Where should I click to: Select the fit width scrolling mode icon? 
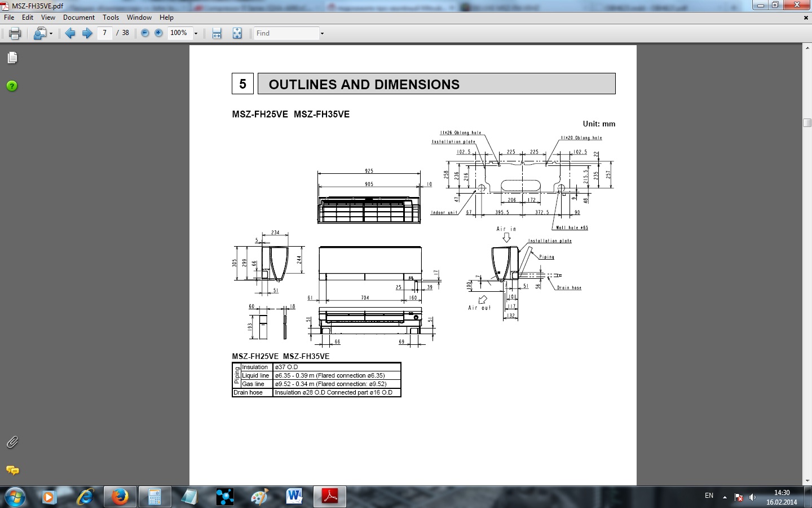coord(217,33)
